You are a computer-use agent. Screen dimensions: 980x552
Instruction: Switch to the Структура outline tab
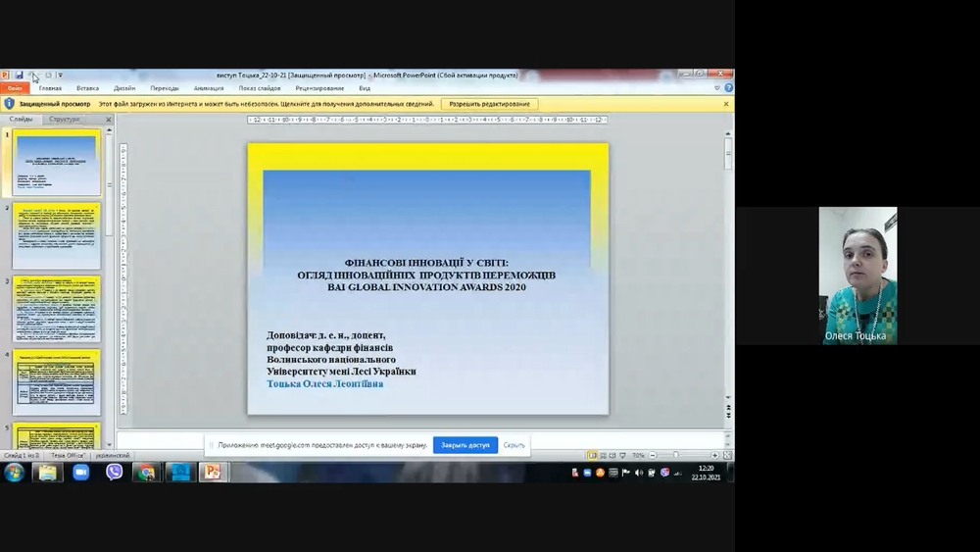pyautogui.click(x=65, y=120)
